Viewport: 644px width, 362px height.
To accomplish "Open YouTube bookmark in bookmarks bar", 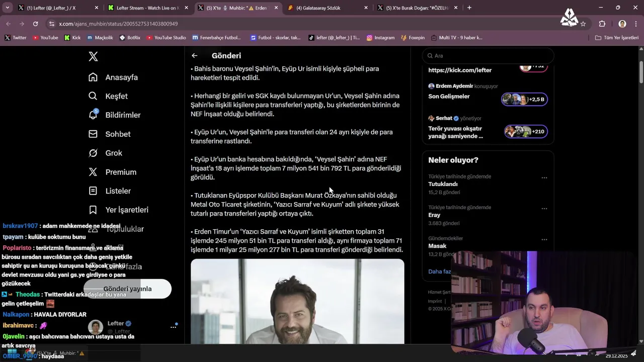I will pos(45,38).
